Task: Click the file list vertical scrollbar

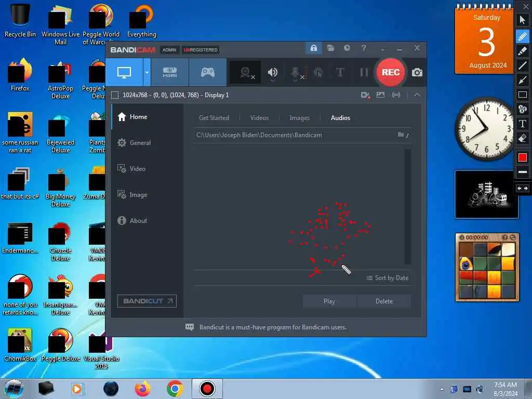Action: pos(407,206)
